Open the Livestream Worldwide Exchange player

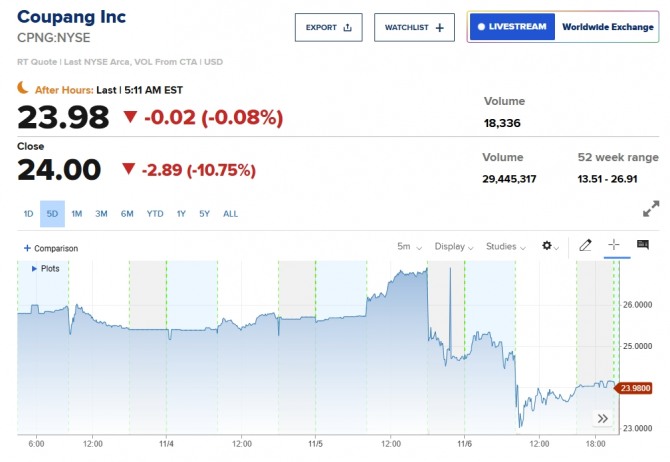[x=562, y=27]
